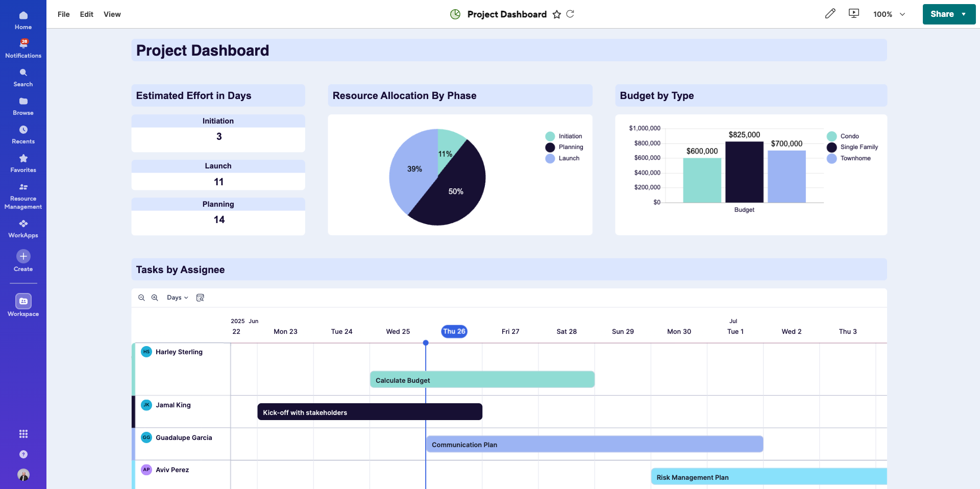Open Resource Management in the sidebar
Image resolution: width=980 pixels, height=489 pixels.
click(x=23, y=195)
